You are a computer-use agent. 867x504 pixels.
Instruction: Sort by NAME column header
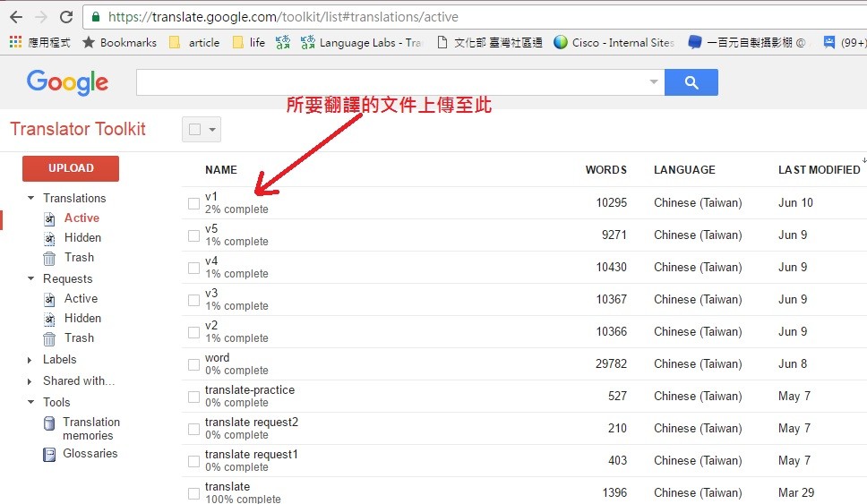coord(221,170)
